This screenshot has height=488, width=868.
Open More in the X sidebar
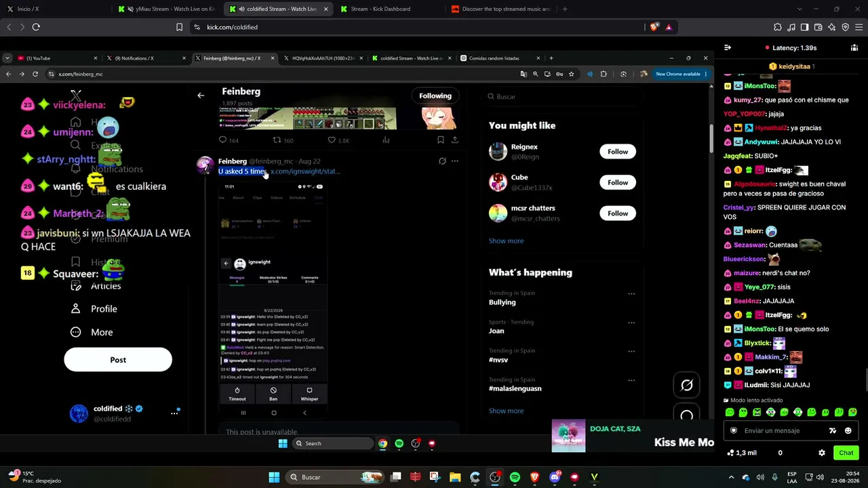pyautogui.click(x=93, y=332)
